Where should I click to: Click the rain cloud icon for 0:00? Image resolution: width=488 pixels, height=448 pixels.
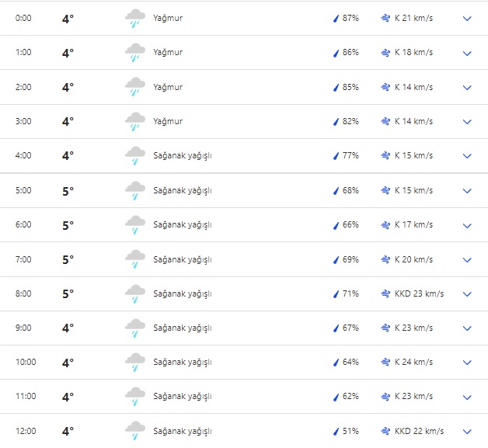pyautogui.click(x=135, y=19)
